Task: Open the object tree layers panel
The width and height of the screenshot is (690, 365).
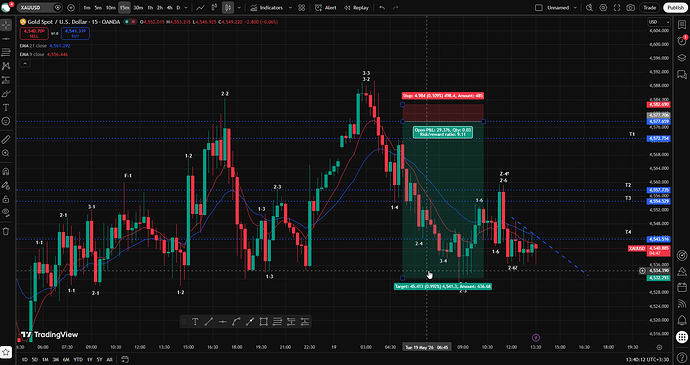Action: click(682, 58)
